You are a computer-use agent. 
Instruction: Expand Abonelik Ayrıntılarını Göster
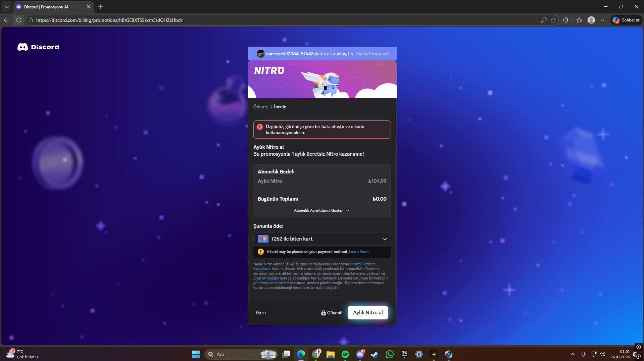(322, 210)
